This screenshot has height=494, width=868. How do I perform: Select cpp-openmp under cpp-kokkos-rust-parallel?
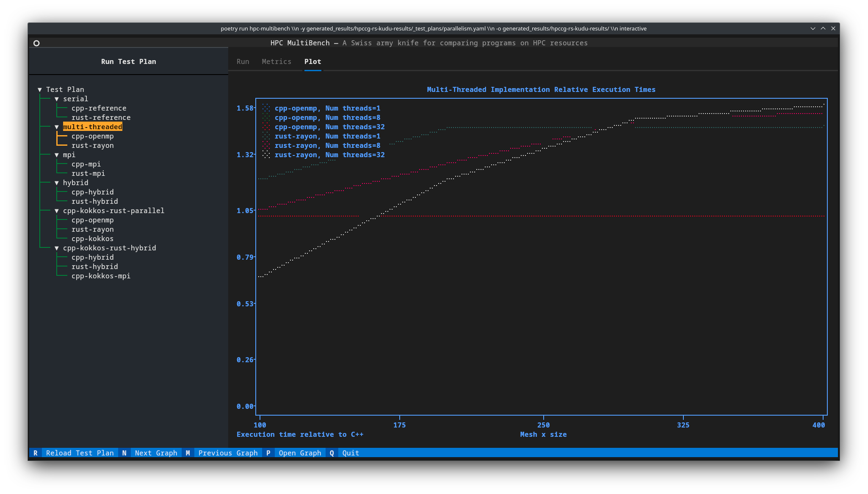click(92, 220)
